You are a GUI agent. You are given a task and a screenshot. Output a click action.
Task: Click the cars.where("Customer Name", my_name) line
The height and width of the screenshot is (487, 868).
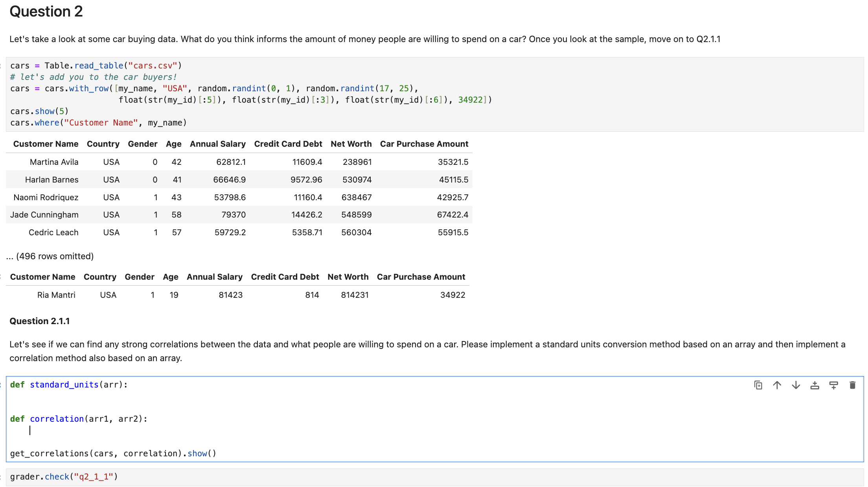(x=98, y=123)
